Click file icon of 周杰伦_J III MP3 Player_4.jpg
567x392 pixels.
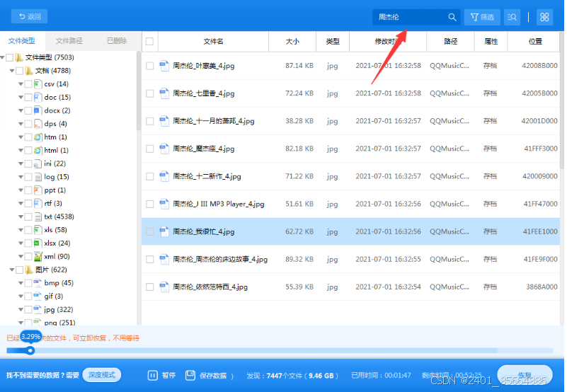click(164, 204)
